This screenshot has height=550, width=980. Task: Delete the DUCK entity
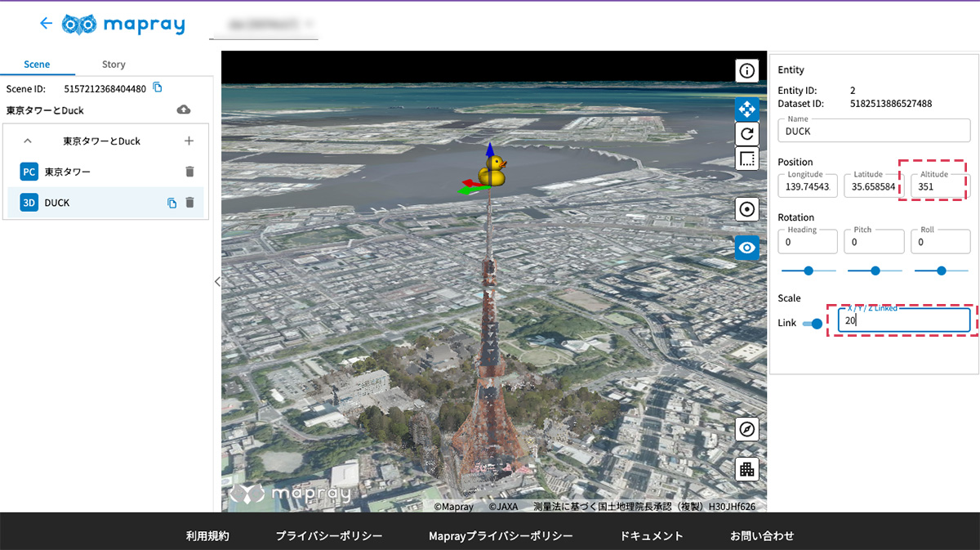(x=189, y=203)
